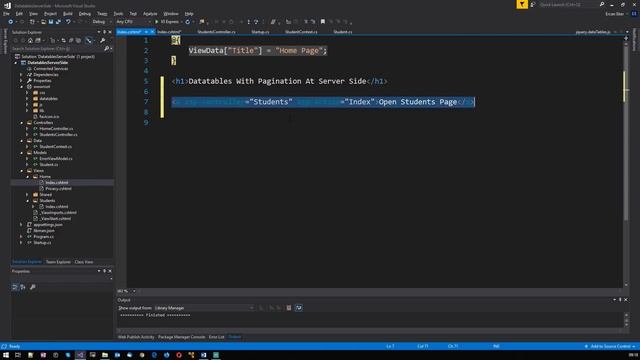Screen dimensions: 640x360
Task: Open the Analyze menu
Action: (x=150, y=13)
